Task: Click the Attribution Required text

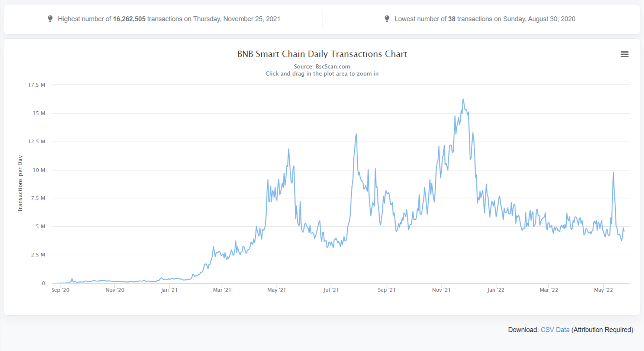Action: tap(602, 330)
